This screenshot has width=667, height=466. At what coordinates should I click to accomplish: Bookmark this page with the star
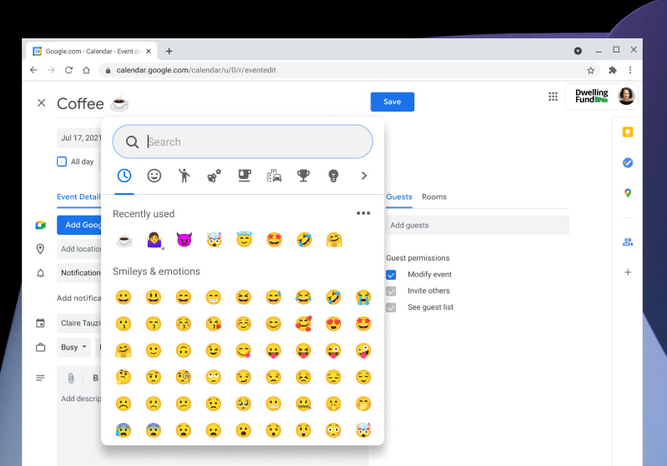[590, 71]
